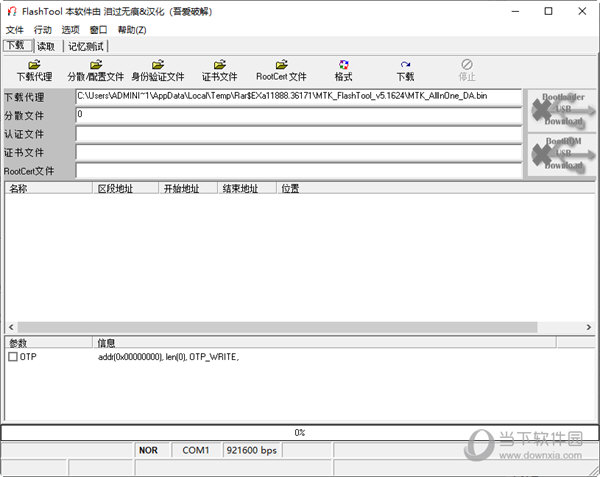Viewport: 600px width, 477px height.
Task: Open the 选项 menu
Action: pos(70,30)
